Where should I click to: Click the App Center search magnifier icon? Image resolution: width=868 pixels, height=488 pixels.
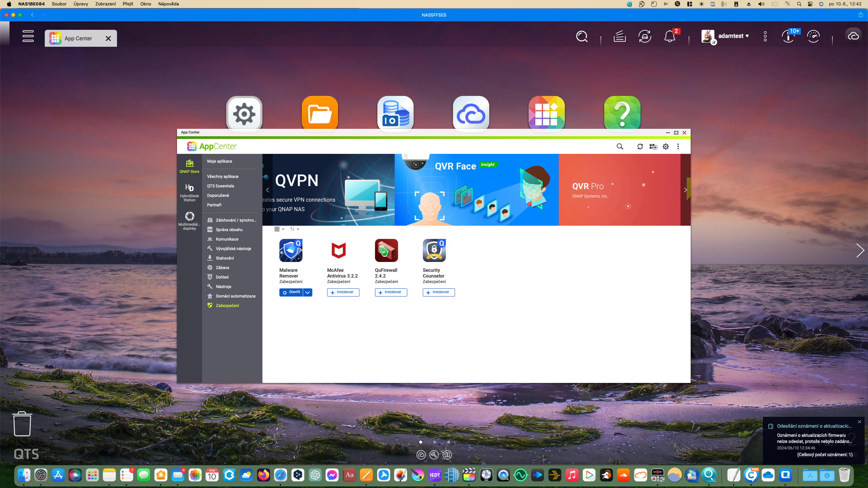point(620,146)
